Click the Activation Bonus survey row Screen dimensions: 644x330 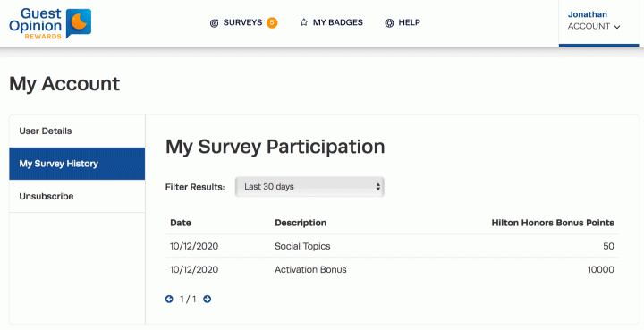tap(393, 270)
